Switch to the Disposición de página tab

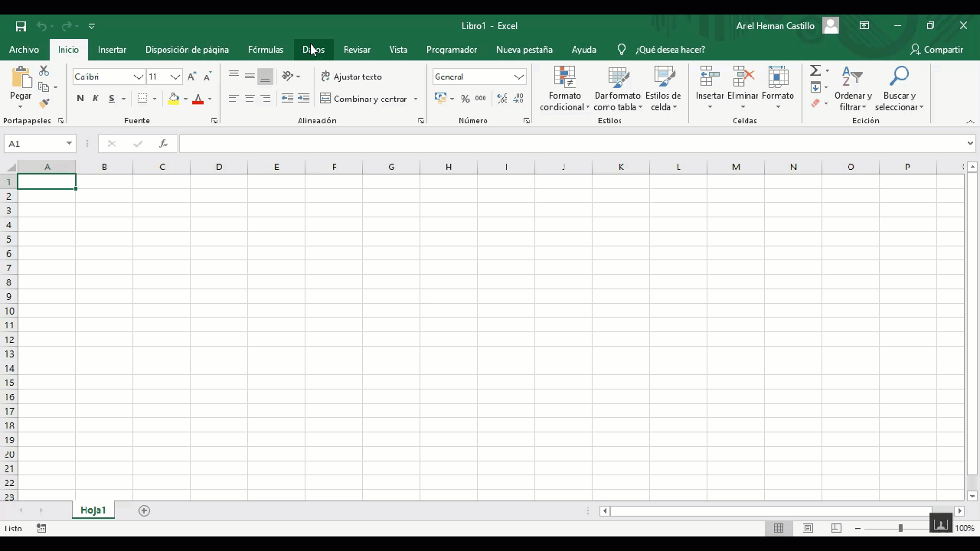(x=187, y=50)
